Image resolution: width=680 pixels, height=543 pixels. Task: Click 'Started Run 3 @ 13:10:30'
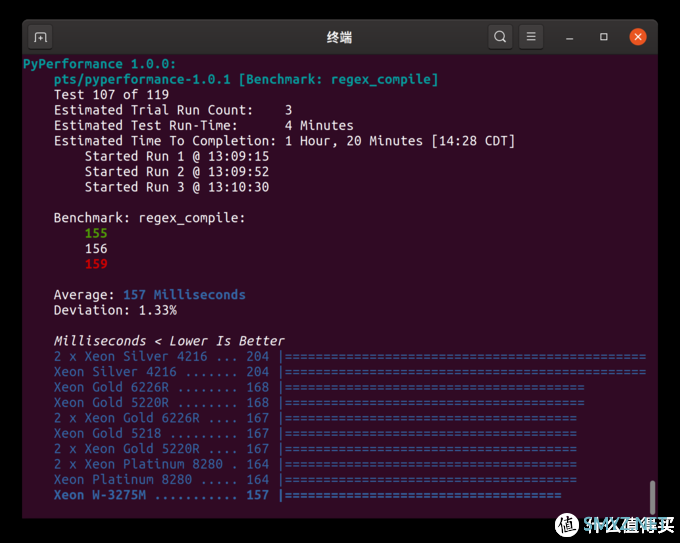(177, 187)
